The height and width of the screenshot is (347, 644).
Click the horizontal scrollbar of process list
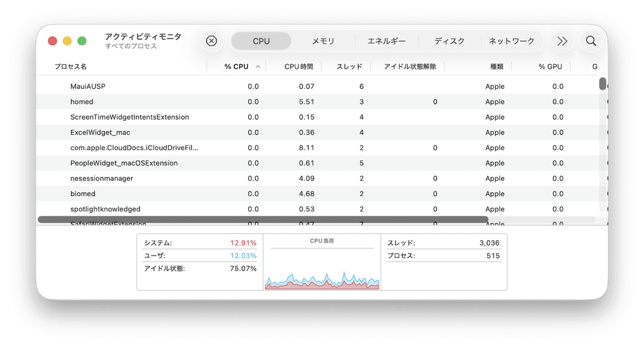pyautogui.click(x=263, y=219)
